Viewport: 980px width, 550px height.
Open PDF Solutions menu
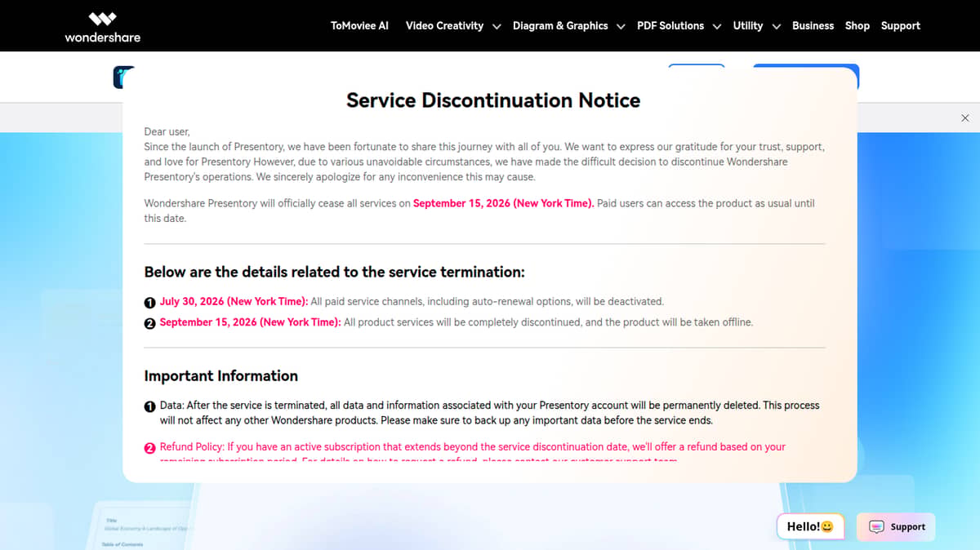coord(670,25)
